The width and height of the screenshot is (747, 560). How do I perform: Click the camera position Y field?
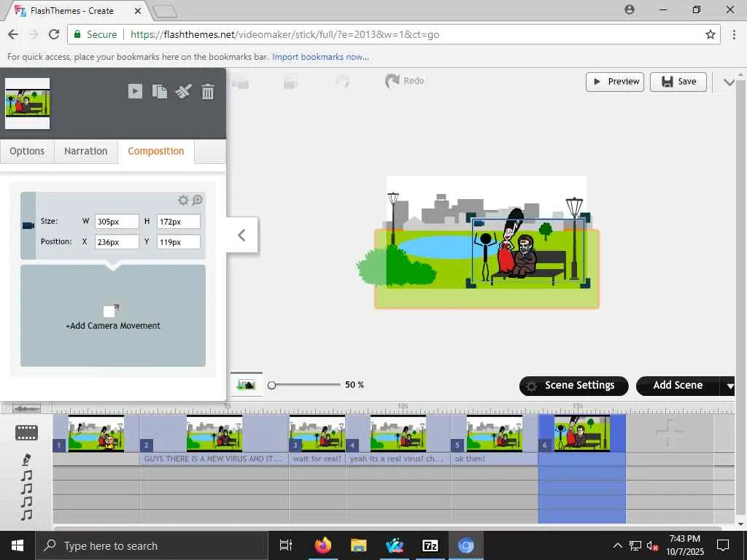click(179, 242)
